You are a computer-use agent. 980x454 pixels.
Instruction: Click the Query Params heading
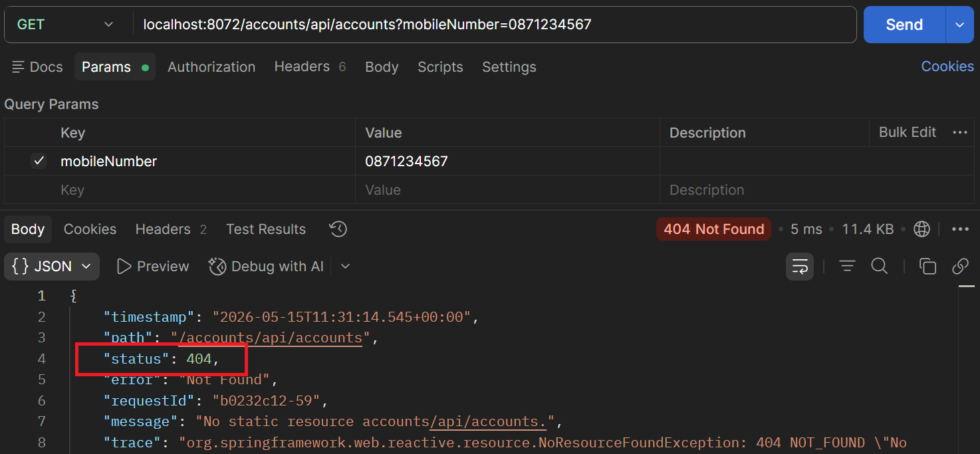click(x=51, y=104)
